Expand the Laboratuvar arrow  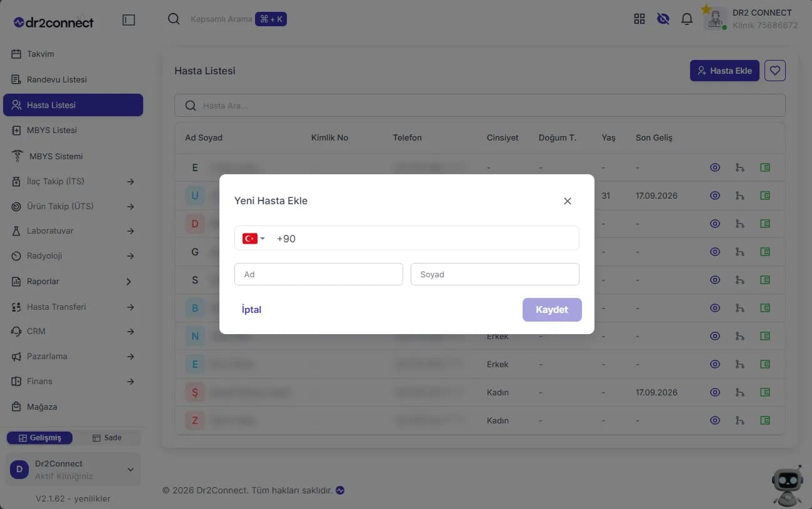(x=130, y=231)
